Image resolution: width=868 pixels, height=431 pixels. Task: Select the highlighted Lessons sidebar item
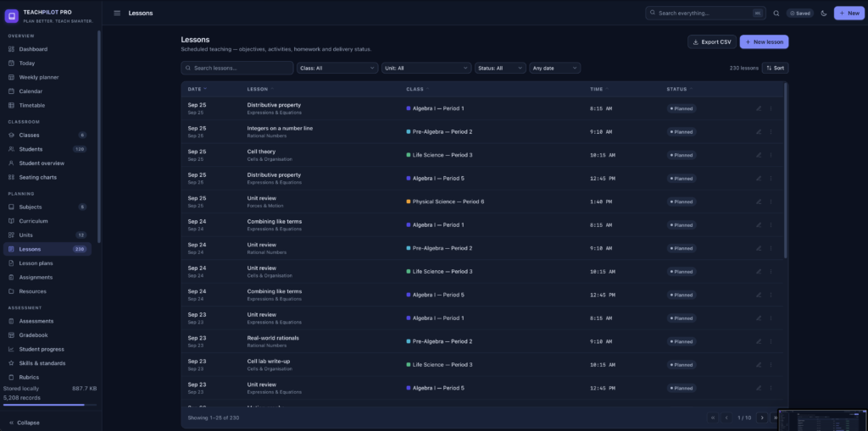(x=47, y=249)
